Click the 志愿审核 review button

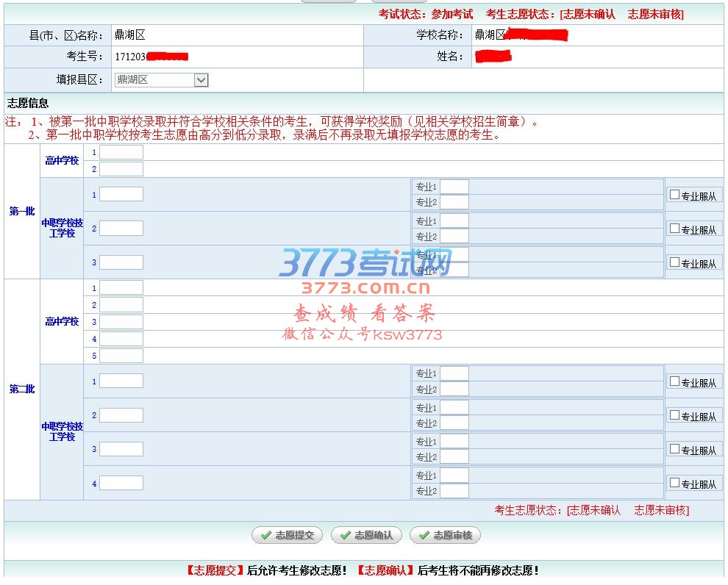[x=445, y=536]
